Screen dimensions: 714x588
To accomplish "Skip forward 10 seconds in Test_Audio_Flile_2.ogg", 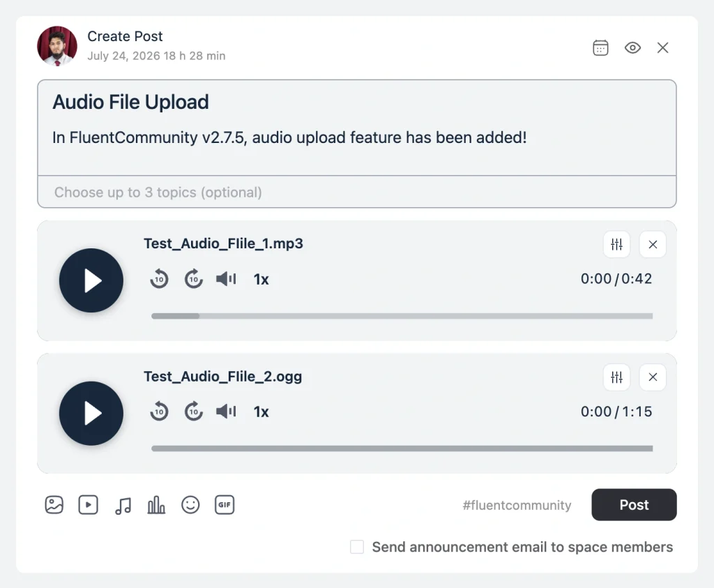I will [x=194, y=412].
